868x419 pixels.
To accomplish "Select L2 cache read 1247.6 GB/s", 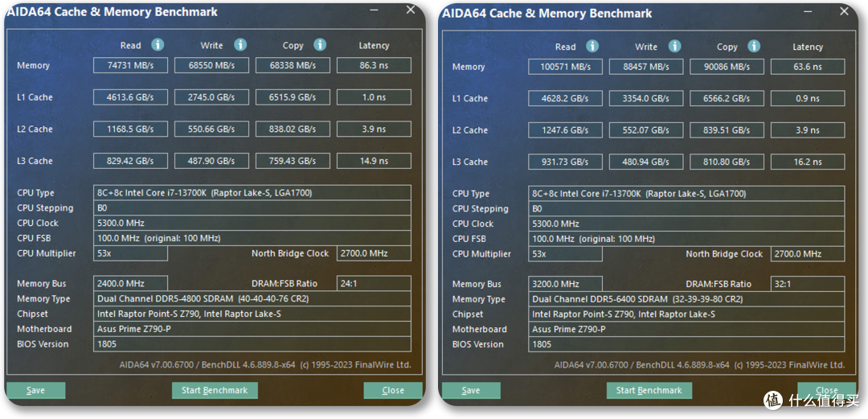I will click(565, 130).
